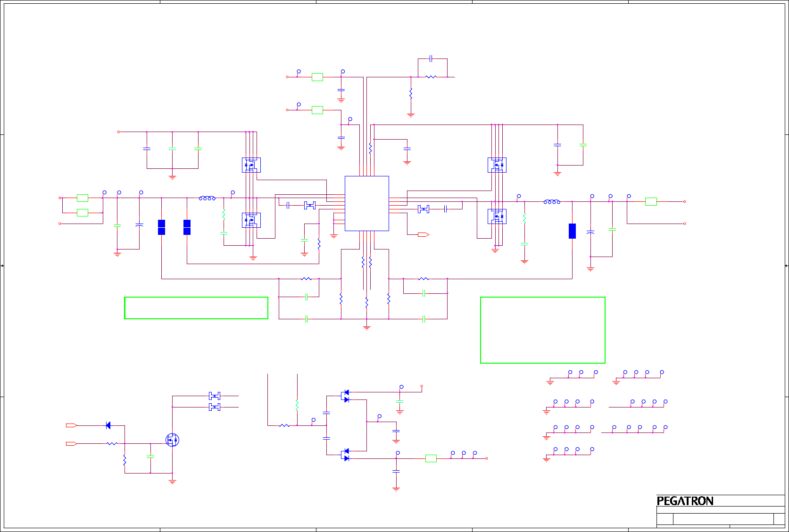This screenshot has height=532, width=789.
Task: Select the single diode symbol at bottom left
Action: pyautogui.click(x=108, y=425)
